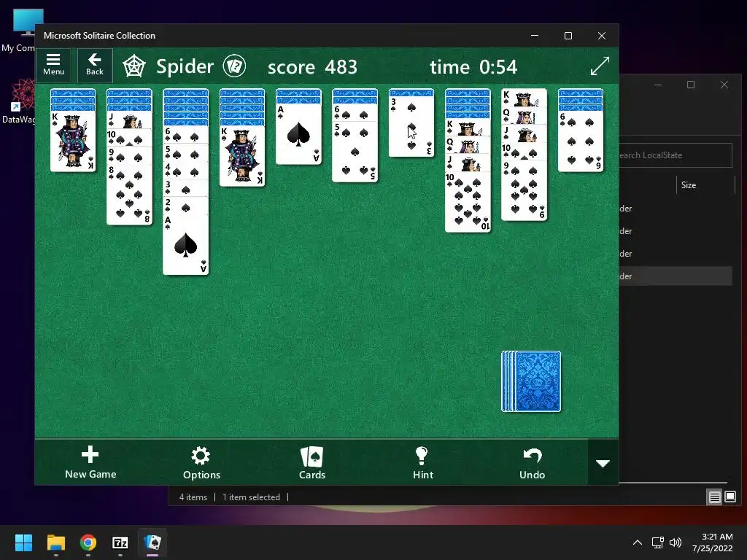The height and width of the screenshot is (560, 747).
Task: Open File Explorer from taskbar
Action: (55, 542)
